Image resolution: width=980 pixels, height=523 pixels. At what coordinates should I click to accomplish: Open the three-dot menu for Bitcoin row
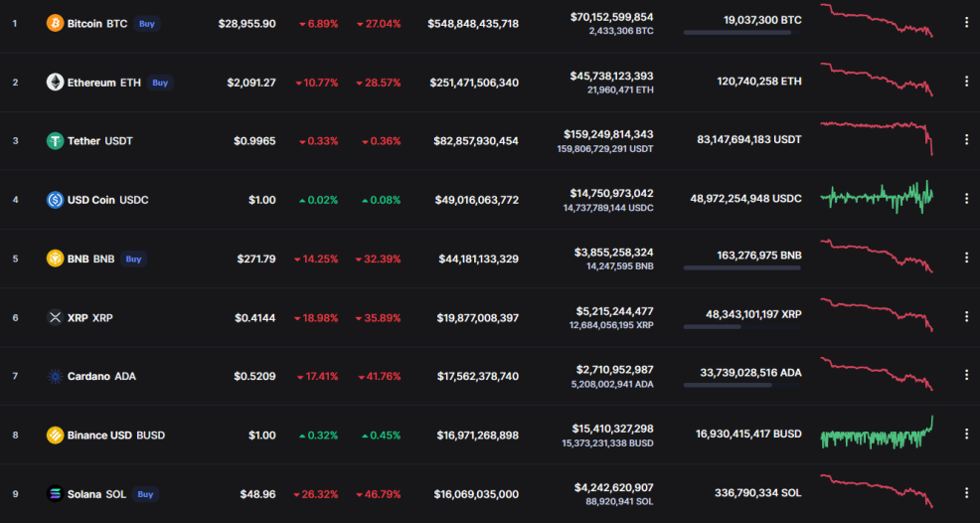click(966, 23)
